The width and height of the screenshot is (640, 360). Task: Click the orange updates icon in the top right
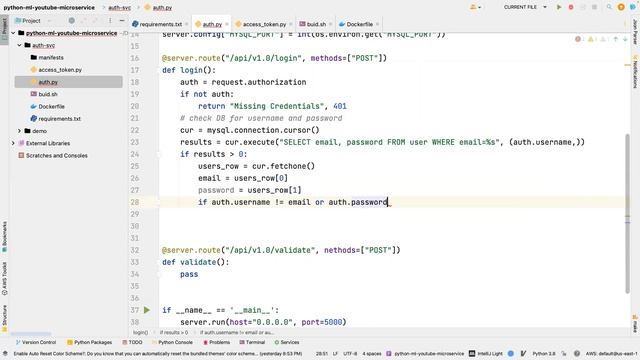pos(621,7)
